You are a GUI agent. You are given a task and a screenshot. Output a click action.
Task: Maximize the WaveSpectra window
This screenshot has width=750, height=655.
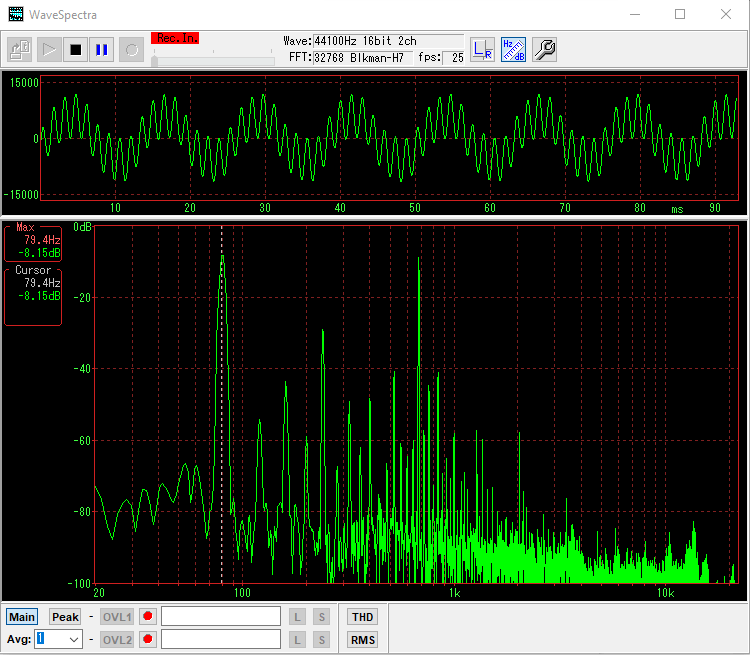point(680,14)
